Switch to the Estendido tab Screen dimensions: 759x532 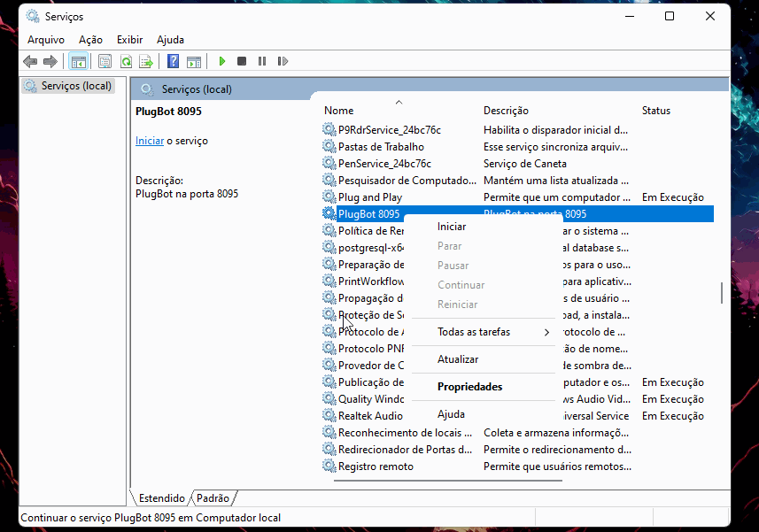(162, 498)
